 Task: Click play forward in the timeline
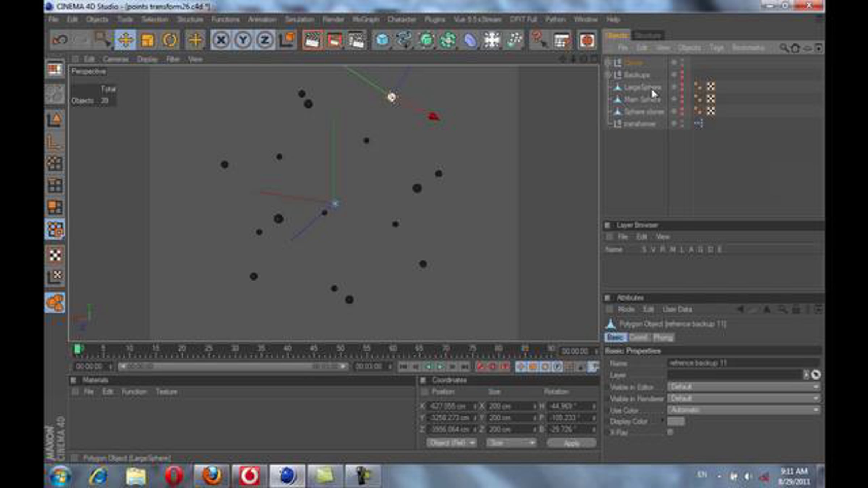(x=440, y=367)
